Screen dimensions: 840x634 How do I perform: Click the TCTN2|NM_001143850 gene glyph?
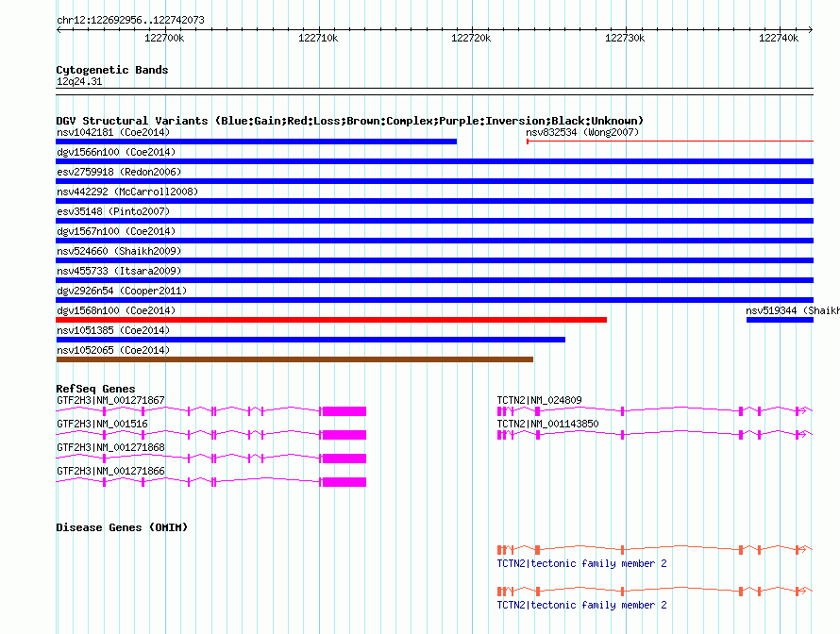(x=655, y=434)
